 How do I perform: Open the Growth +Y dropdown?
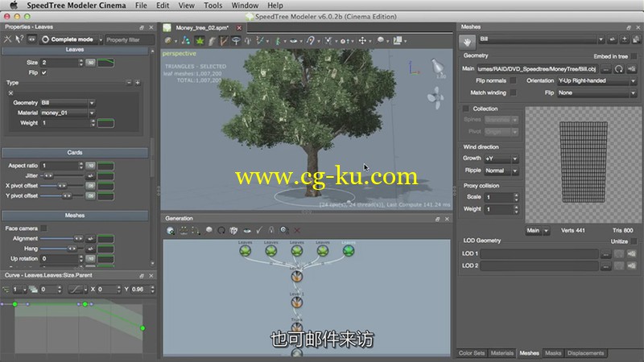pos(502,158)
